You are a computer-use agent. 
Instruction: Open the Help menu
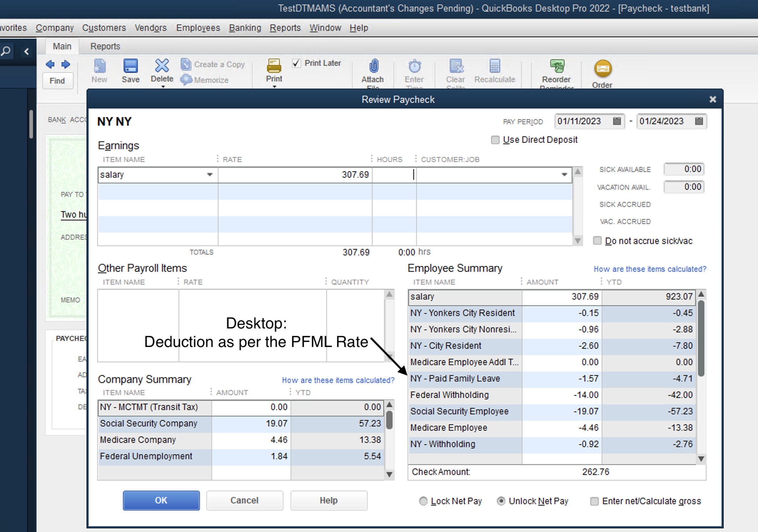[359, 28]
